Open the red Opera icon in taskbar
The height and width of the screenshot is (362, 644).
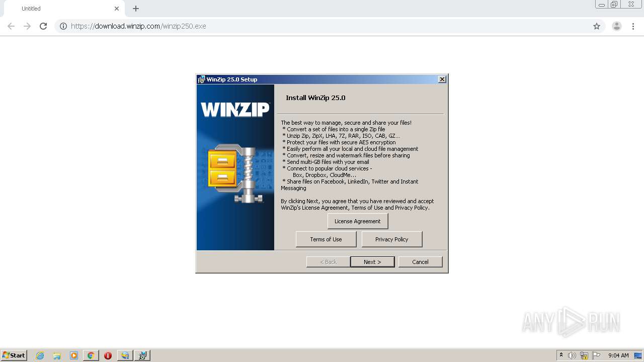click(108, 355)
